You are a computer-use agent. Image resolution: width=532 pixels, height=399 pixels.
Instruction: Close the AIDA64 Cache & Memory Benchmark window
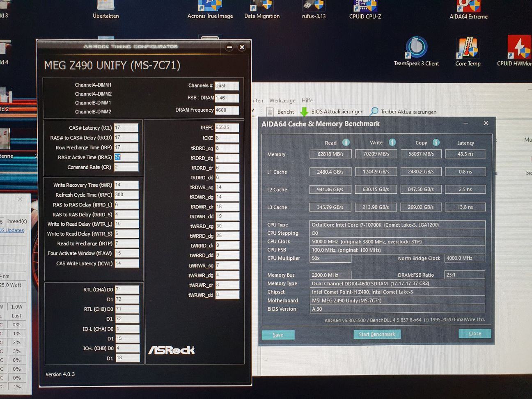(x=486, y=123)
